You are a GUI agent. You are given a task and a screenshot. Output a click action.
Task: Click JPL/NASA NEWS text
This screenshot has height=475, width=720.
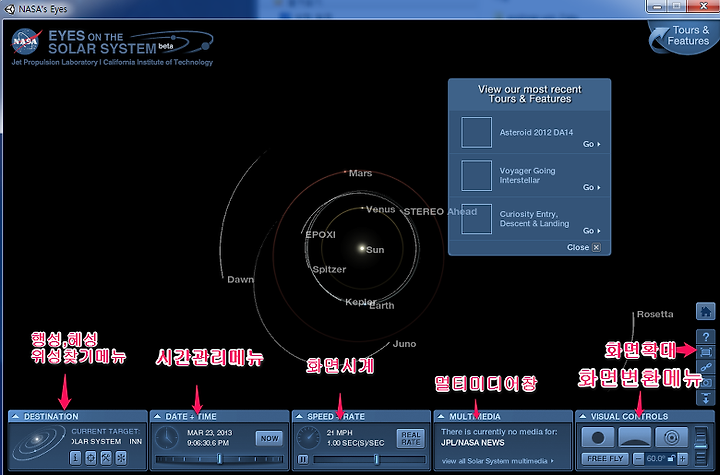pyautogui.click(x=472, y=443)
